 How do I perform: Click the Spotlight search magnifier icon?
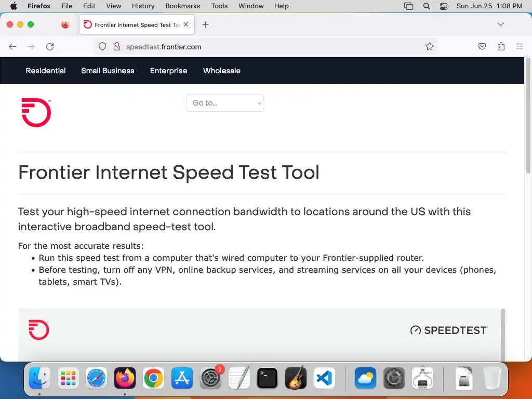[x=427, y=6]
